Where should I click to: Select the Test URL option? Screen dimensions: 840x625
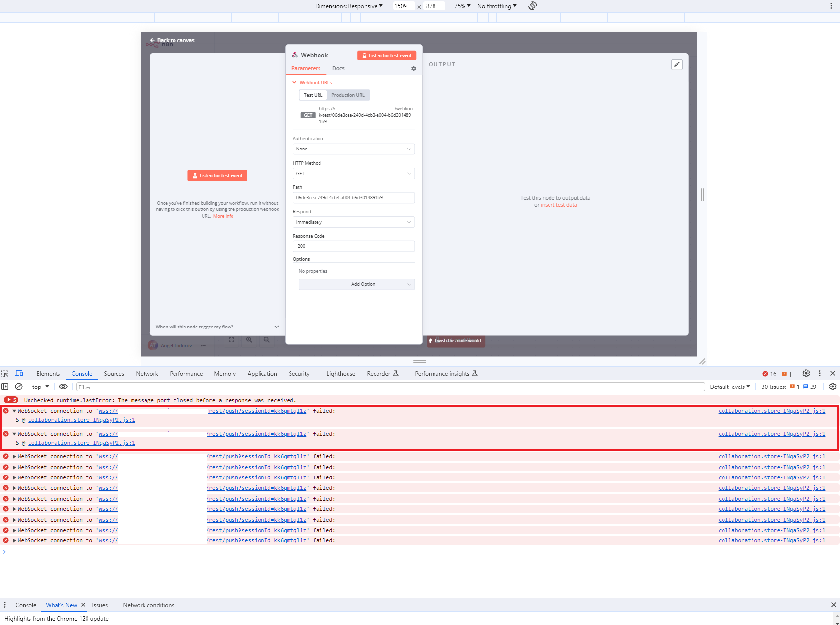pyautogui.click(x=313, y=95)
